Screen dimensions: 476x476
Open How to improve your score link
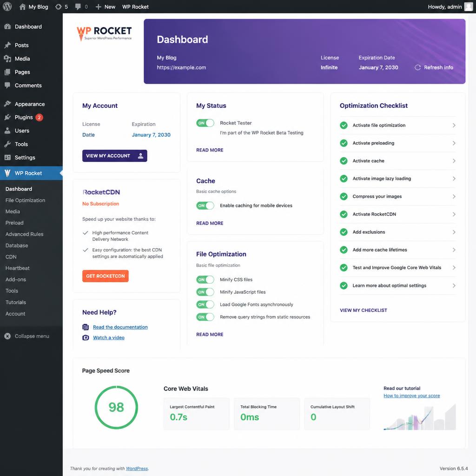412,396
